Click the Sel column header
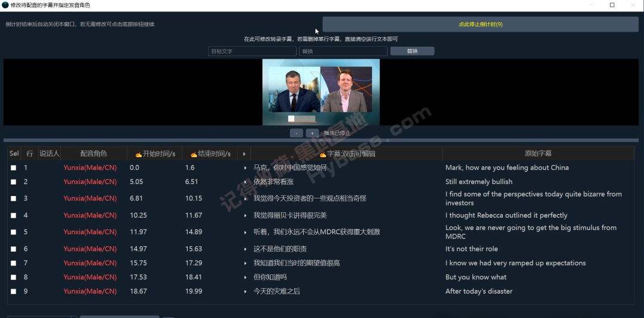 [14, 154]
